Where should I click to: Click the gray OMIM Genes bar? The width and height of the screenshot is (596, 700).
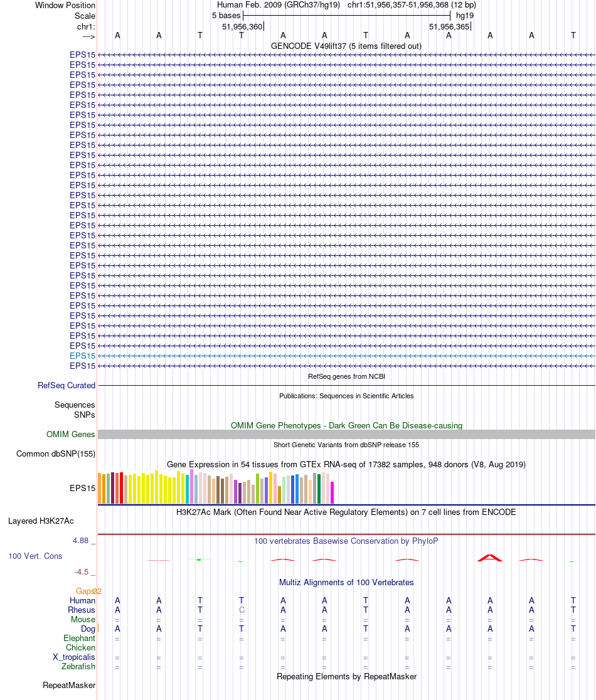(346, 435)
